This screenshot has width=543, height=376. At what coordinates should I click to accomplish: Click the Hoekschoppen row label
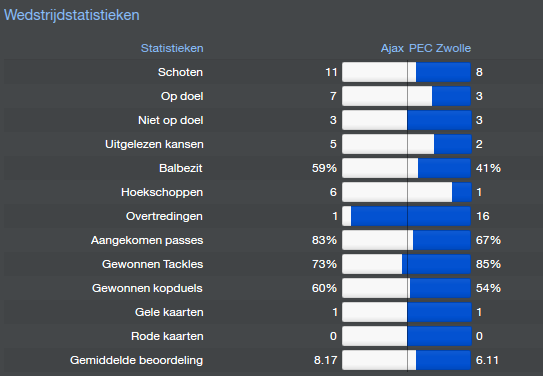[162, 192]
